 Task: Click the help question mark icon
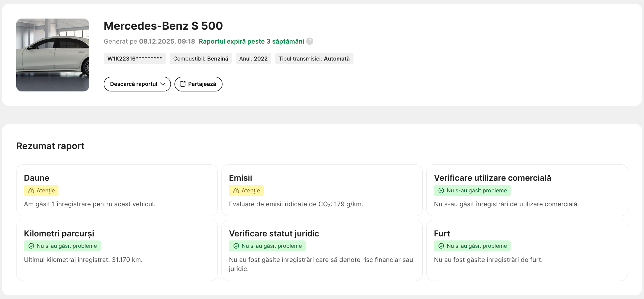[x=309, y=41]
